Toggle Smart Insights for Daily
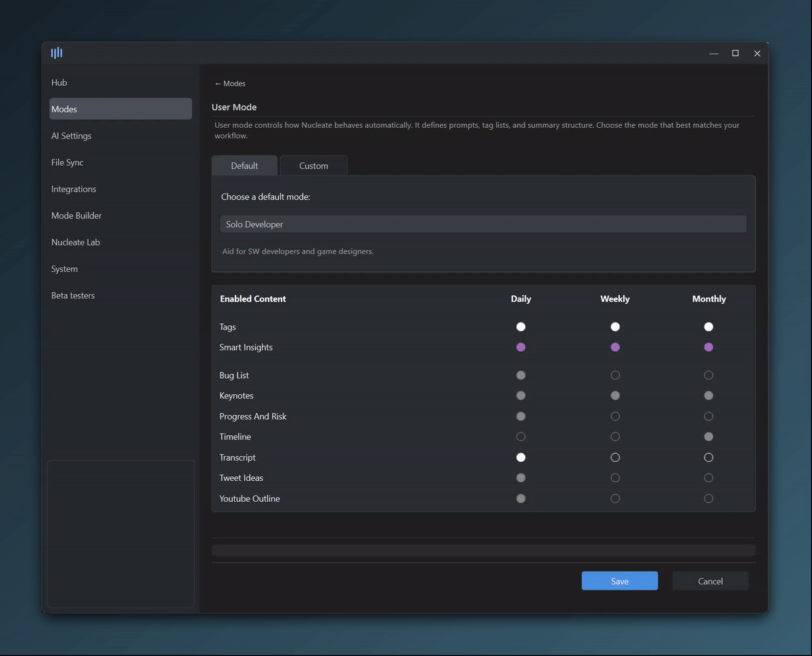 pos(521,347)
